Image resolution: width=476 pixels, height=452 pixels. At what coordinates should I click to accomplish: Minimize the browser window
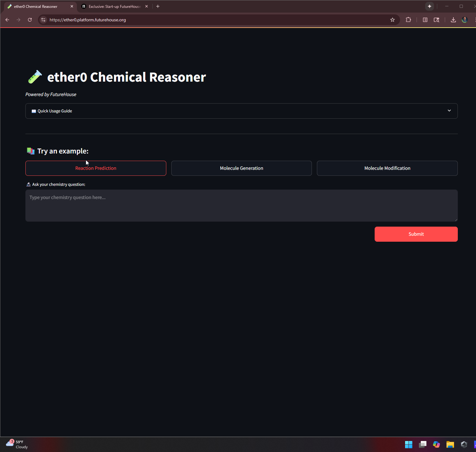click(447, 6)
